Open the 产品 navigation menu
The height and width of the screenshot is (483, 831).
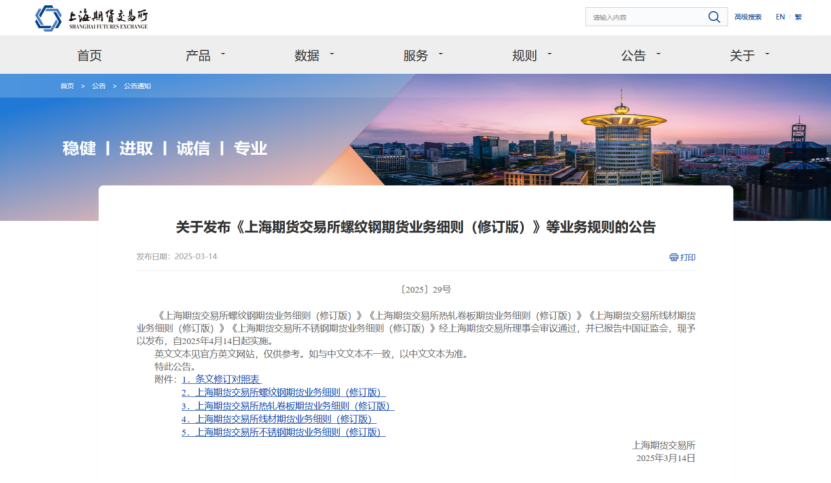[198, 56]
